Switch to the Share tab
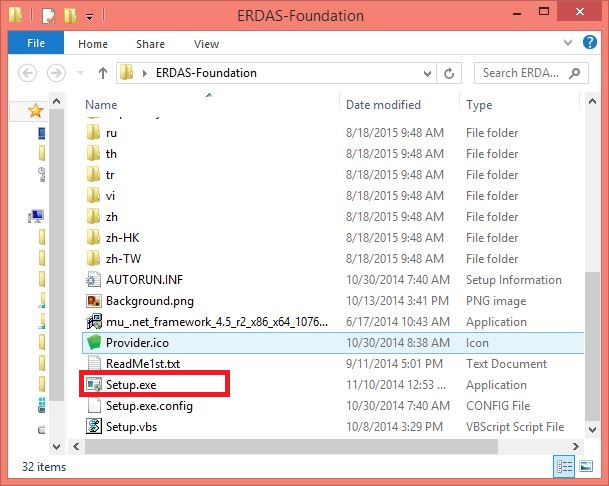The image size is (609, 486). coord(150,44)
